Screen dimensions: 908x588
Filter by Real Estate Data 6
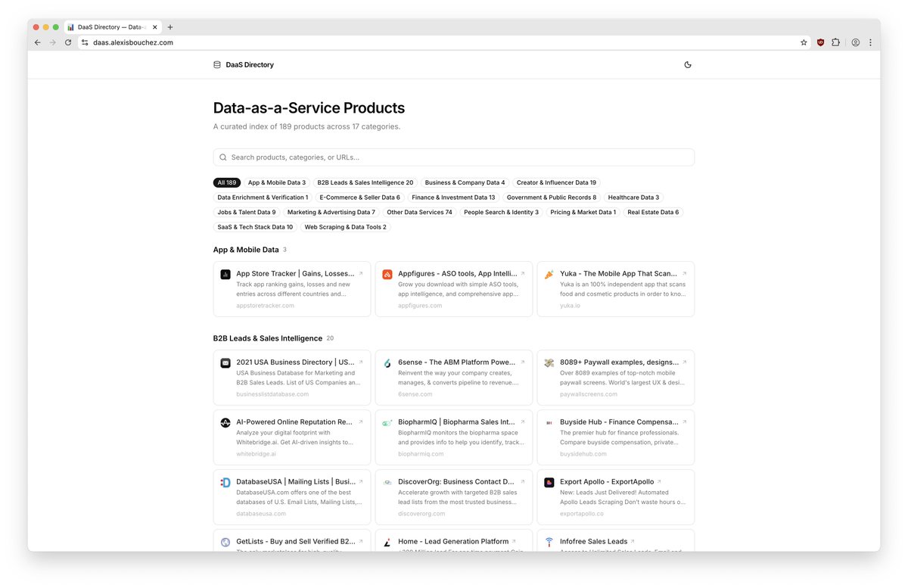653,213
